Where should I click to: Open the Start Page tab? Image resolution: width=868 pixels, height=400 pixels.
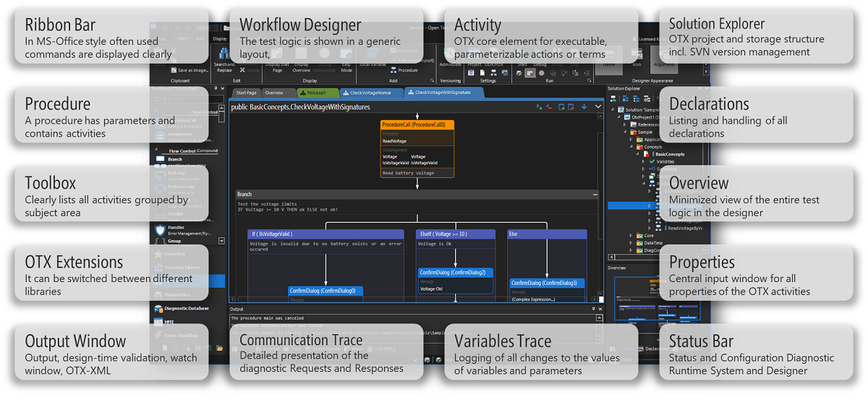click(x=246, y=93)
